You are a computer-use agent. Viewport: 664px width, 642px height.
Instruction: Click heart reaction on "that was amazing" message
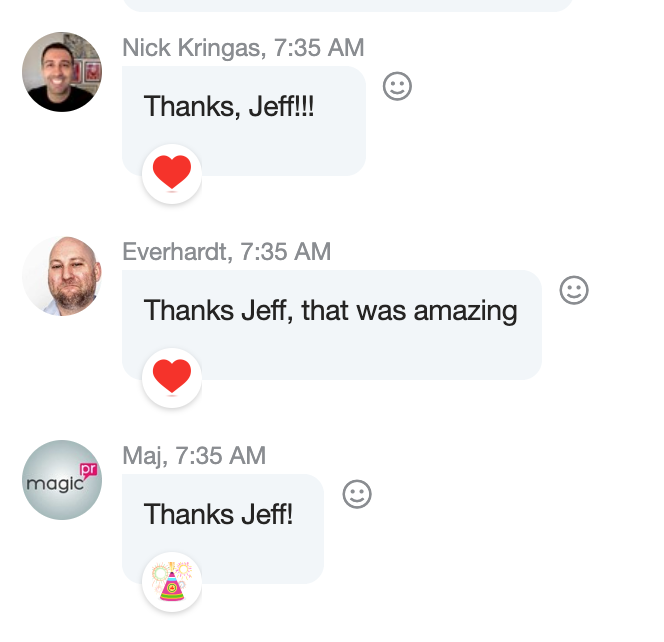pos(172,378)
